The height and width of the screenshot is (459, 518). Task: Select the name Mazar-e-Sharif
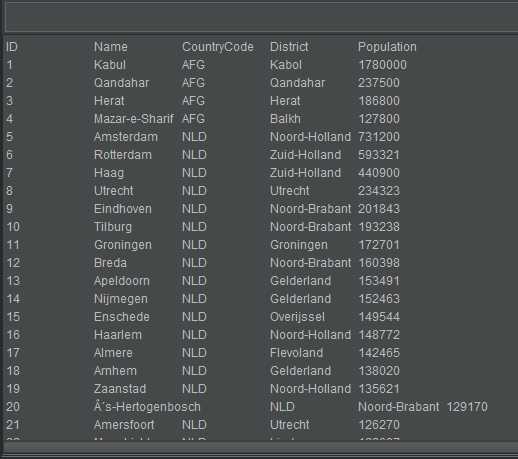[x=134, y=119]
